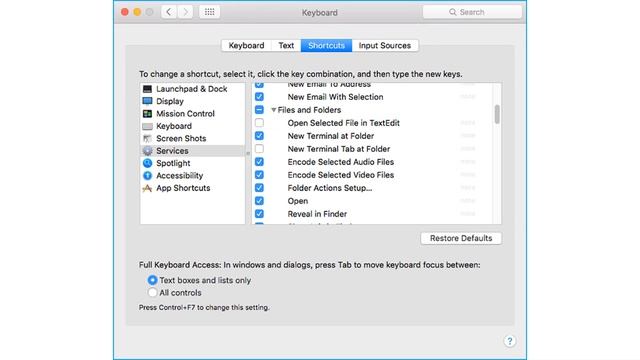The width and height of the screenshot is (640, 360).
Task: Uncheck Encode Selected Video Files
Action: tap(259, 175)
